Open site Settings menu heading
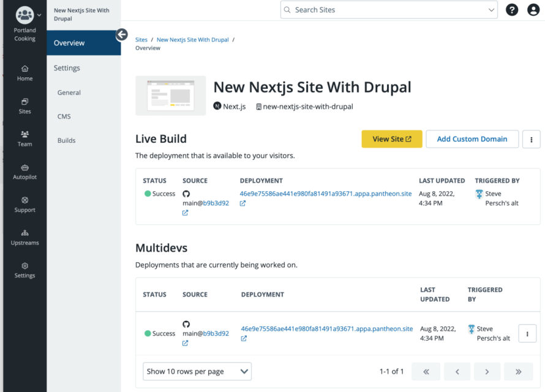This screenshot has height=392, width=545. click(x=67, y=68)
